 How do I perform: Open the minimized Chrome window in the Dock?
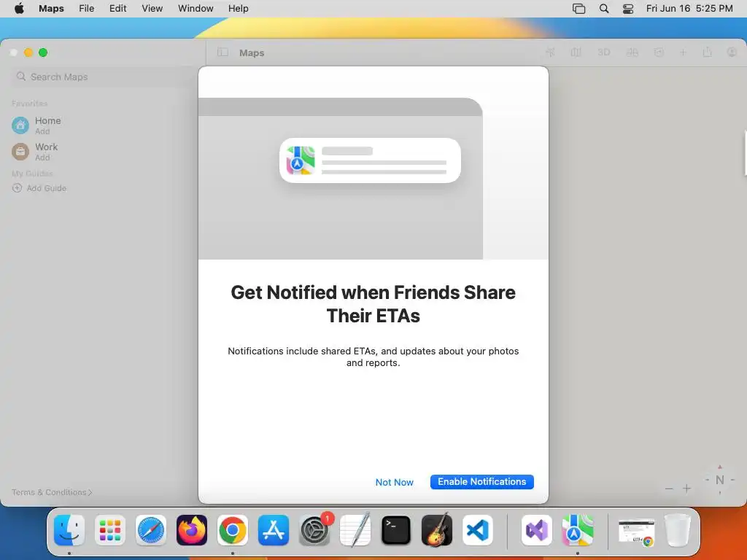636,532
